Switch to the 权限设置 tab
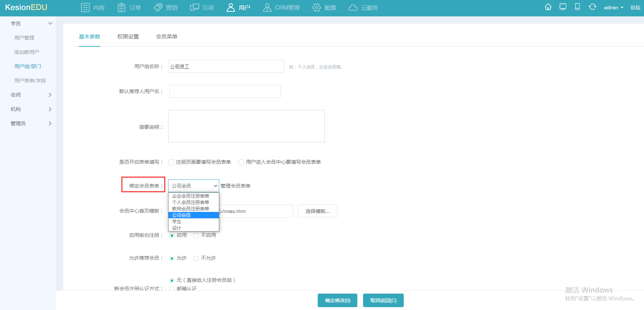Screen dimensions: 644x310 (128, 37)
